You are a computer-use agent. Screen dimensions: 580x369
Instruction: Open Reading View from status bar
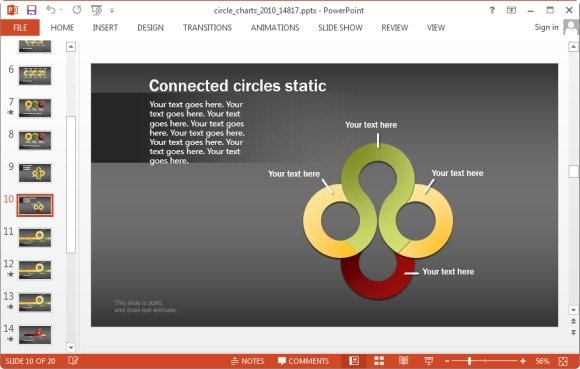404,360
